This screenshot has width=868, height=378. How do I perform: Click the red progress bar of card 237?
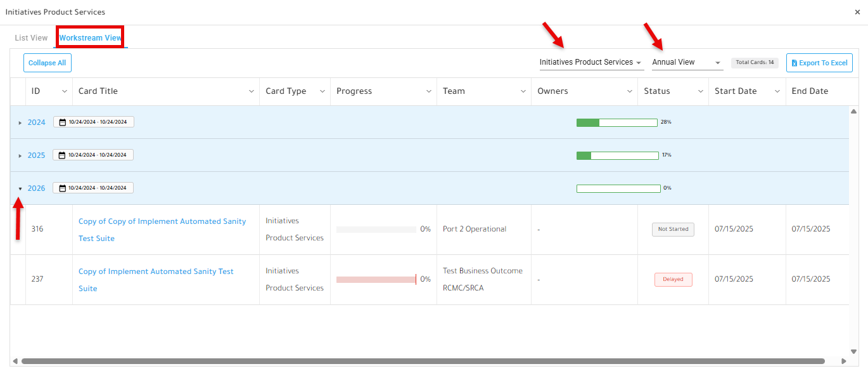pyautogui.click(x=376, y=279)
